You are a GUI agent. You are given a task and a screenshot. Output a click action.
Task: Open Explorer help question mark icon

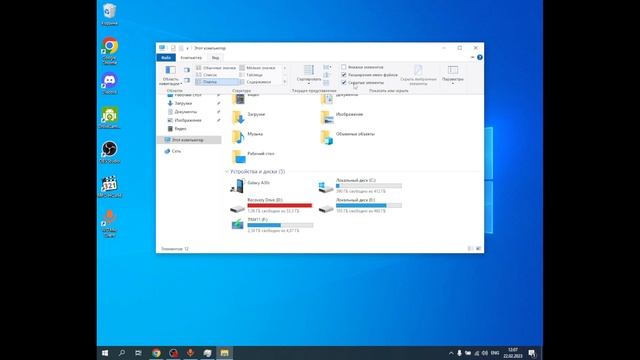pos(480,58)
